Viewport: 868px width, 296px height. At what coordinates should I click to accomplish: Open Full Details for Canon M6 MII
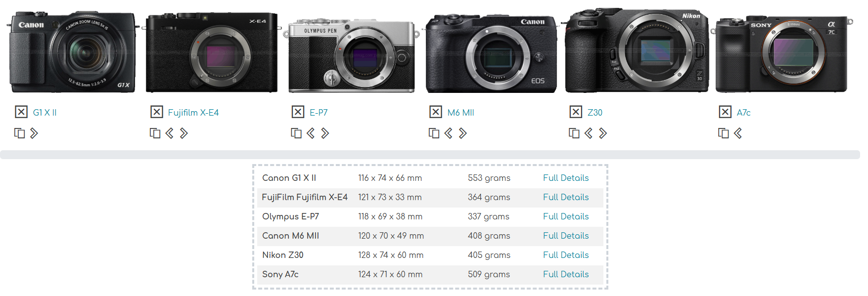click(x=566, y=236)
